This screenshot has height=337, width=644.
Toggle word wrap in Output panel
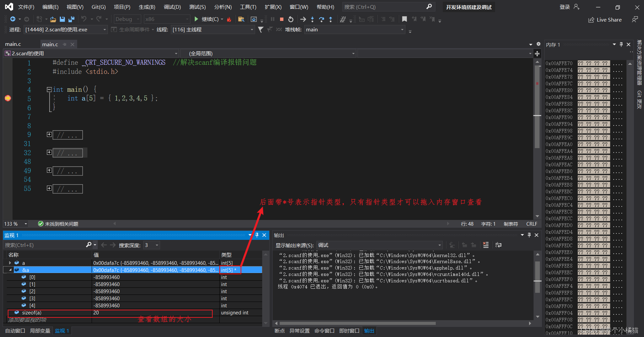point(498,245)
